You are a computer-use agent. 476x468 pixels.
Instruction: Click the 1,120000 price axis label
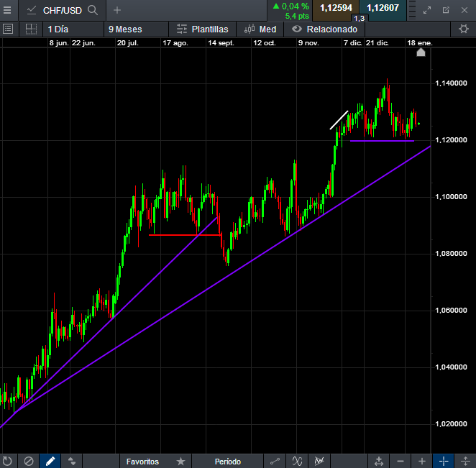[x=451, y=140]
